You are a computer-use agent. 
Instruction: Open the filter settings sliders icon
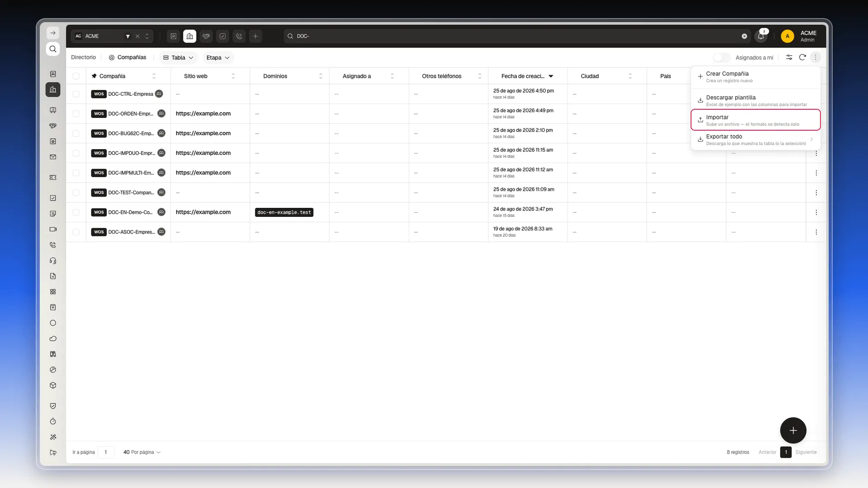coord(789,57)
